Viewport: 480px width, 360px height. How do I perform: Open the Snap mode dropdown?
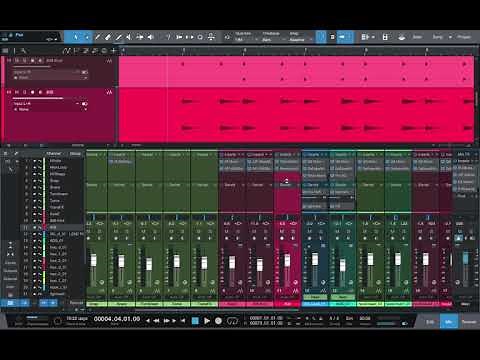pos(300,37)
